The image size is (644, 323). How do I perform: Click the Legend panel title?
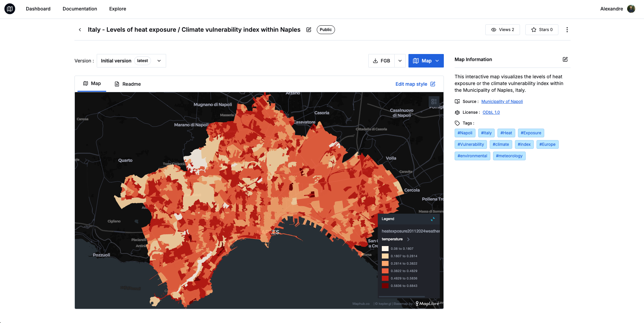[x=388, y=219]
